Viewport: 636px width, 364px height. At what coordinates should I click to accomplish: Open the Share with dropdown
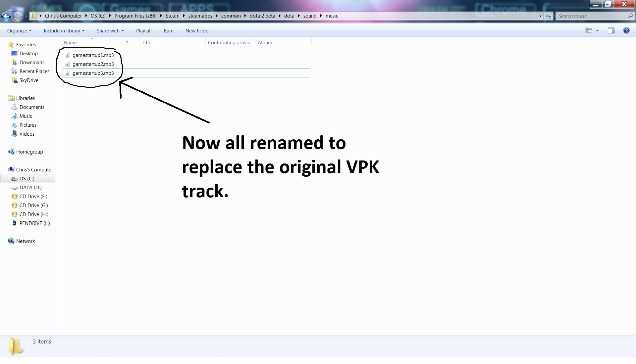[110, 31]
